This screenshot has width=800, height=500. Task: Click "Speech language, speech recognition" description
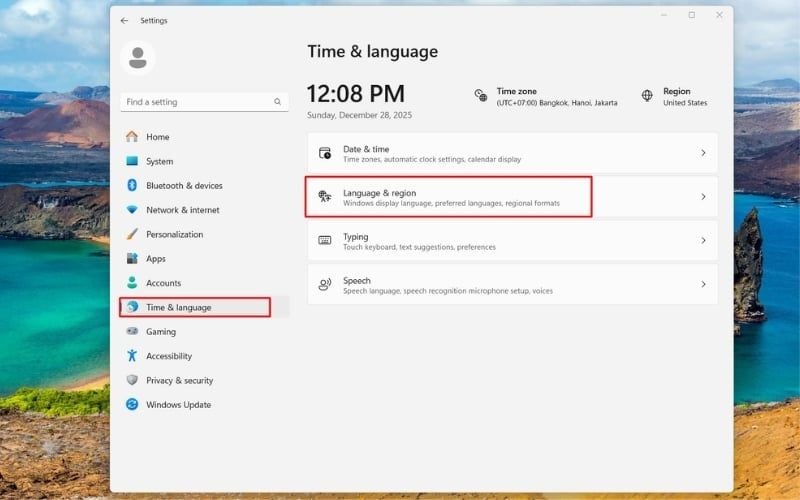pyautogui.click(x=447, y=291)
